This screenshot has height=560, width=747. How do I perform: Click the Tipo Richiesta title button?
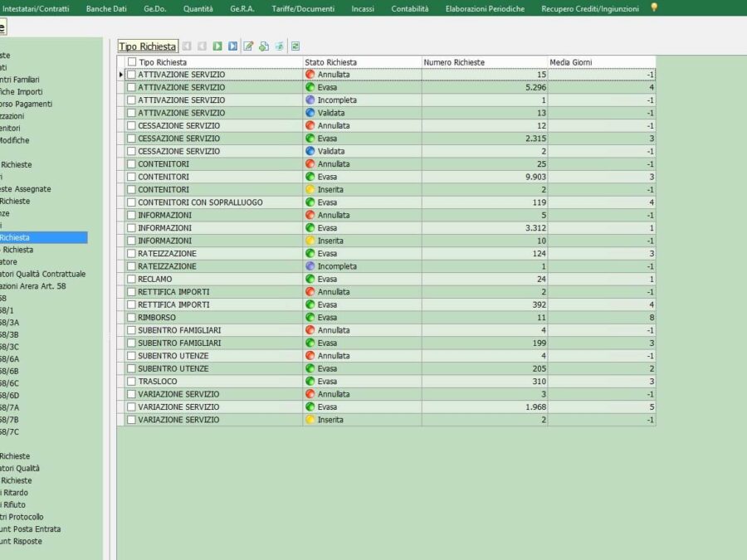(147, 46)
